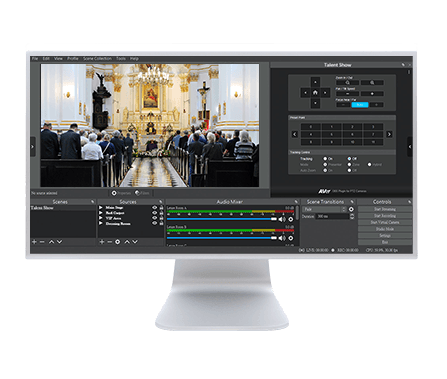Turn Tracking Off
Viewport: 447px width, 379px height.
pyautogui.click(x=349, y=159)
